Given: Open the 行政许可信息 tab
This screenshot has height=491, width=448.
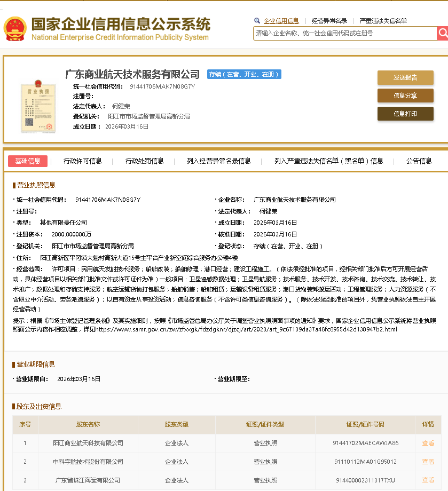Looking at the screenshot, I should tap(83, 161).
